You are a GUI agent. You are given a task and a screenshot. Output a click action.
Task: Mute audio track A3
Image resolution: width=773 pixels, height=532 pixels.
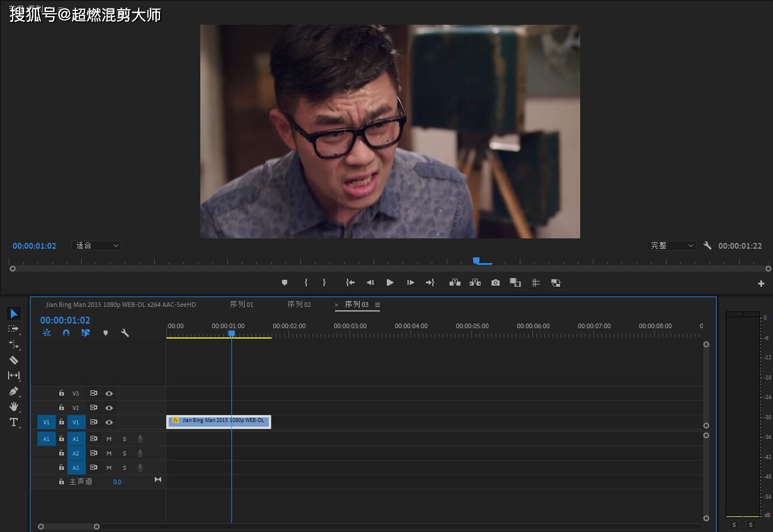pos(109,468)
